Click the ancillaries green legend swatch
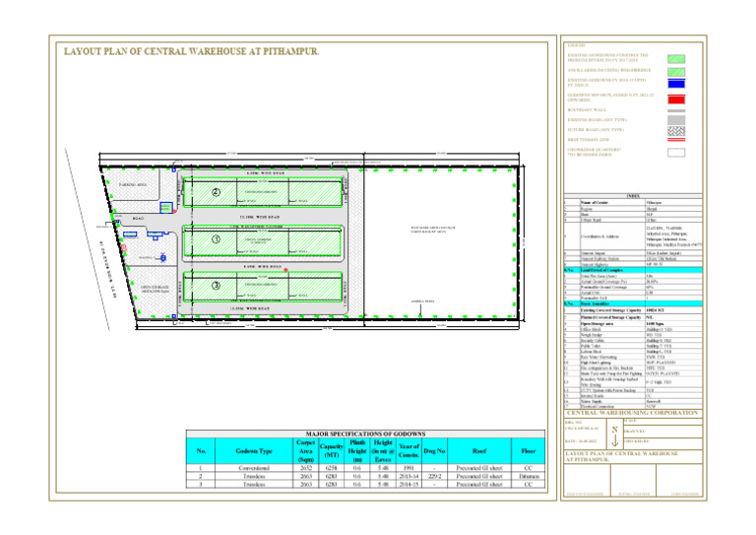Image resolution: width=756 pixels, height=535 pixels. [x=676, y=71]
